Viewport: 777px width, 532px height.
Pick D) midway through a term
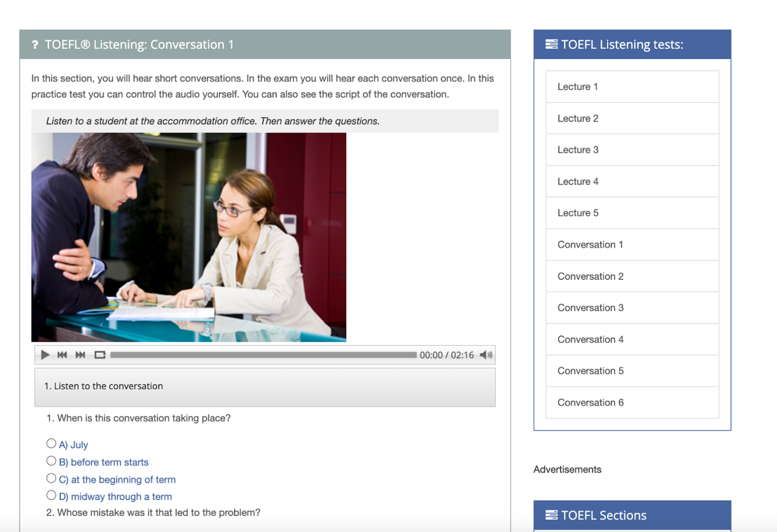pos(52,495)
